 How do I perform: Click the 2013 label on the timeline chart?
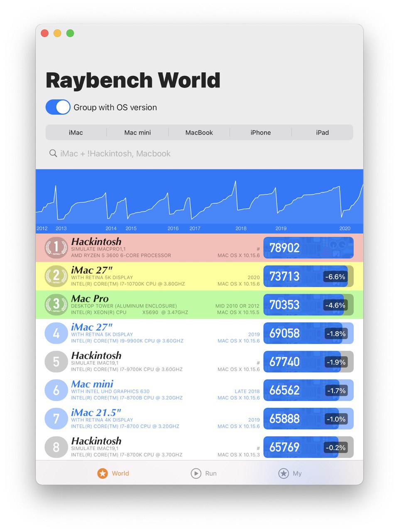61,229
